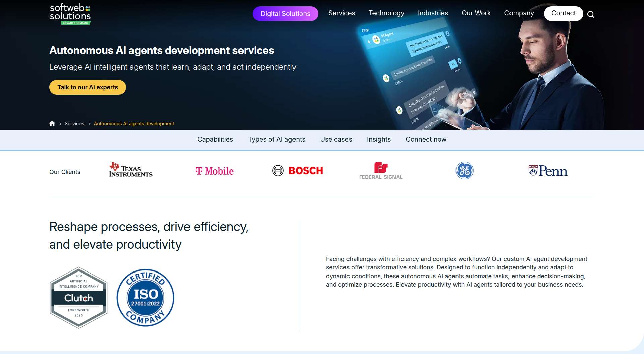
Task: Open the search magnifier icon
Action: click(x=591, y=14)
